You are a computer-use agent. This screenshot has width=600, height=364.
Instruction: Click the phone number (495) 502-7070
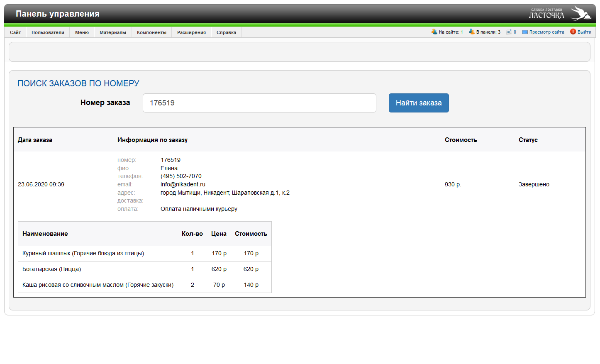(x=181, y=176)
